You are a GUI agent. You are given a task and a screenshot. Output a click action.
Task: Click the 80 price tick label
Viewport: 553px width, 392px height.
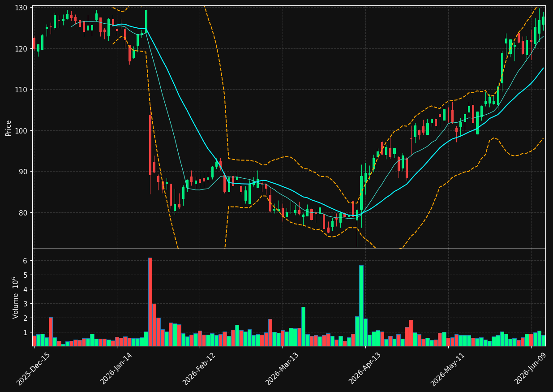tap(24, 212)
